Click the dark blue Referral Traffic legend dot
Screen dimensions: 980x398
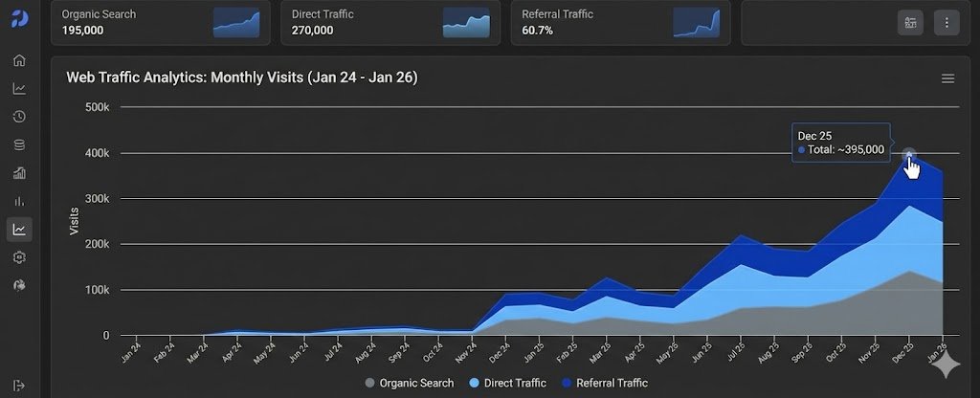coord(567,383)
